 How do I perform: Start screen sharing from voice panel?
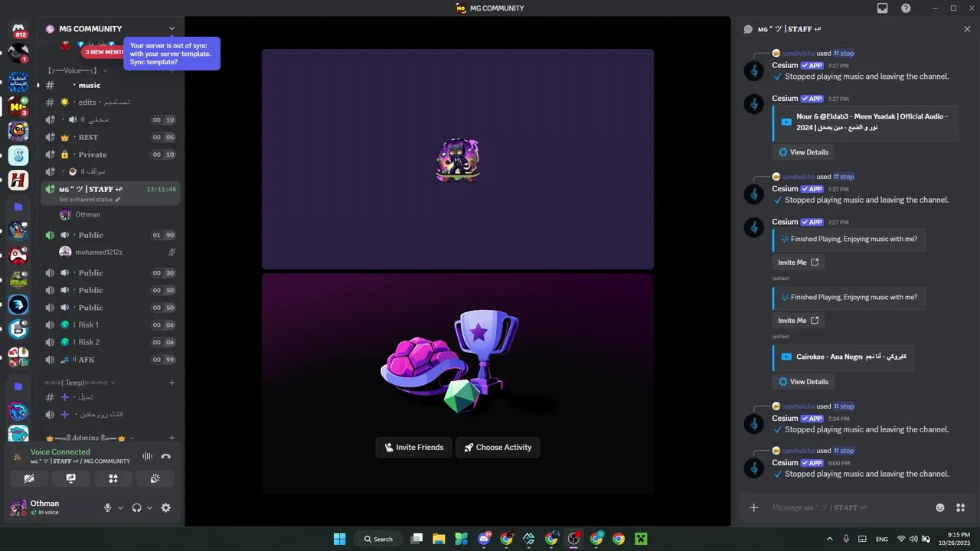click(71, 479)
